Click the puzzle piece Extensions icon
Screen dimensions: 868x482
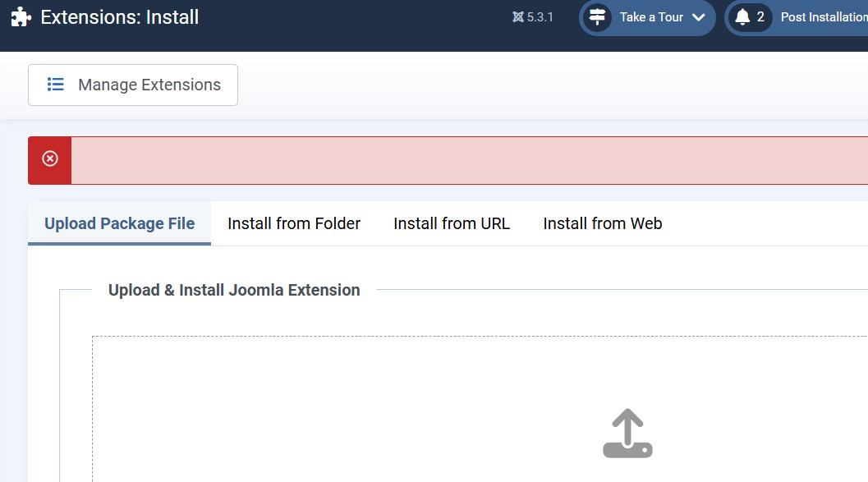21,17
